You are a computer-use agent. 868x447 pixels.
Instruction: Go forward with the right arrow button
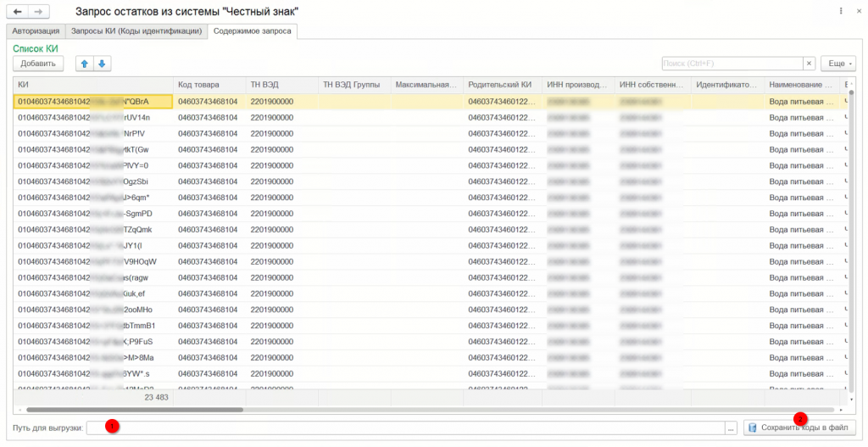pyautogui.click(x=38, y=11)
